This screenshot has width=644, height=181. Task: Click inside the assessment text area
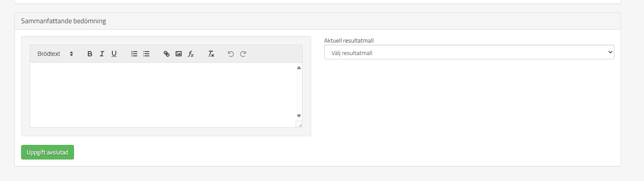coord(164,95)
